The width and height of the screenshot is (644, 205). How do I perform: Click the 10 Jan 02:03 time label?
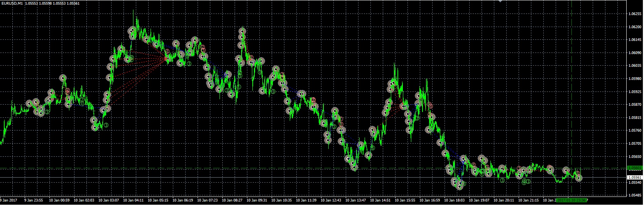tap(84, 201)
